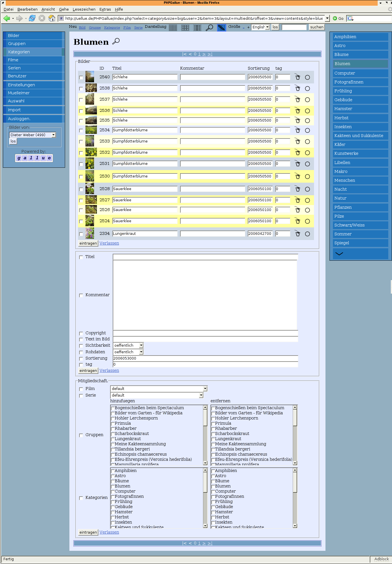
Task: Enable the Copyright field checkbox
Action: click(81, 333)
